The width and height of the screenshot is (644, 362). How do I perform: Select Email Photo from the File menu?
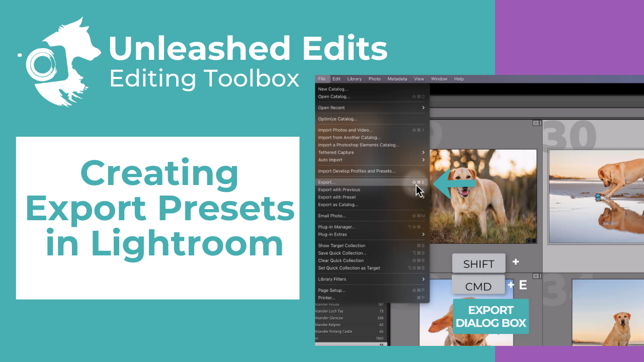[x=372, y=216]
